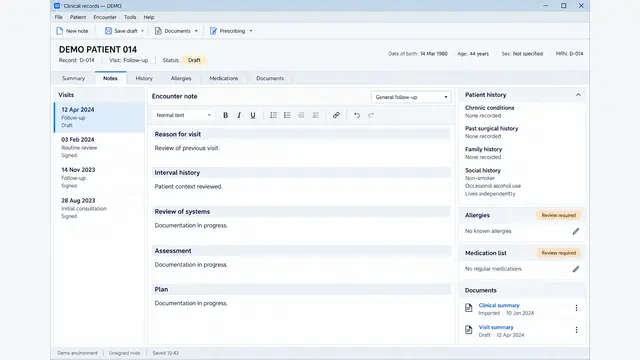The image size is (640, 360).
Task: Increase indent in the note editor
Action: point(316,116)
